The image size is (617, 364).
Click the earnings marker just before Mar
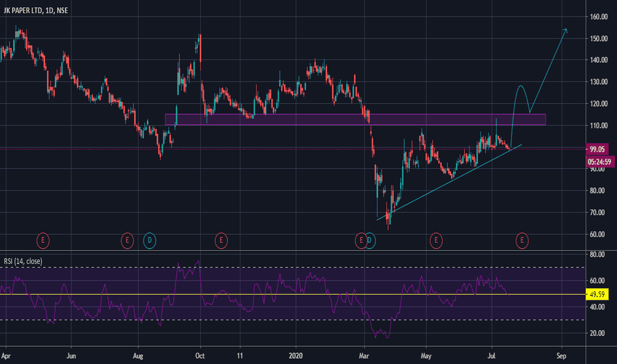coord(360,240)
